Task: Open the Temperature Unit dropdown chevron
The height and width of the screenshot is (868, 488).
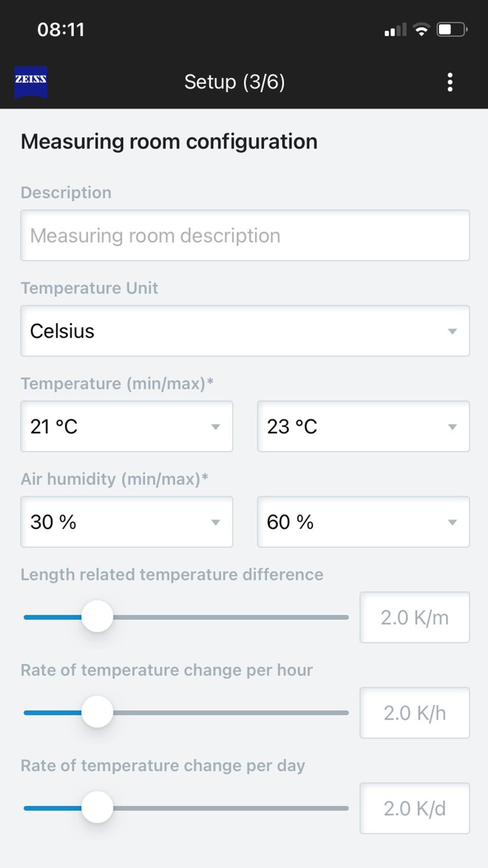Action: [x=452, y=331]
